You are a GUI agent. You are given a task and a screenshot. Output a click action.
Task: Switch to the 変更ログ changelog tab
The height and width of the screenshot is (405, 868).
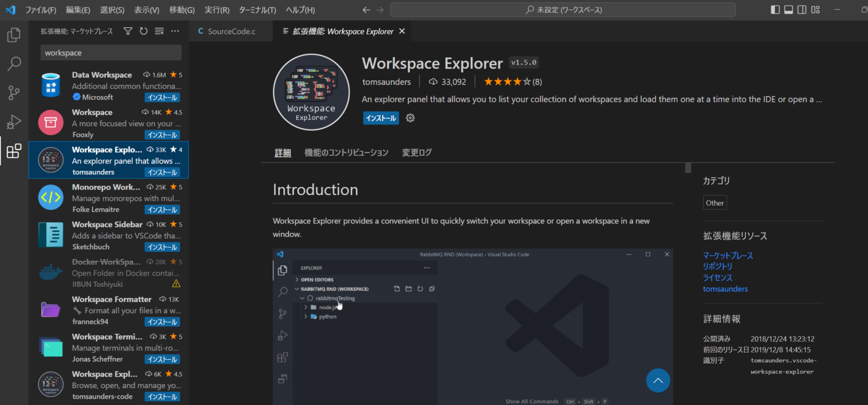click(416, 152)
